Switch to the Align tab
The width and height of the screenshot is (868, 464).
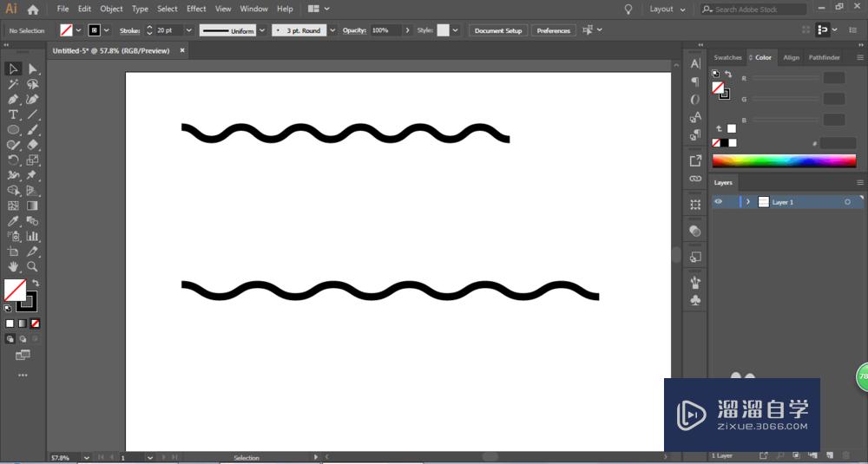[x=791, y=57]
